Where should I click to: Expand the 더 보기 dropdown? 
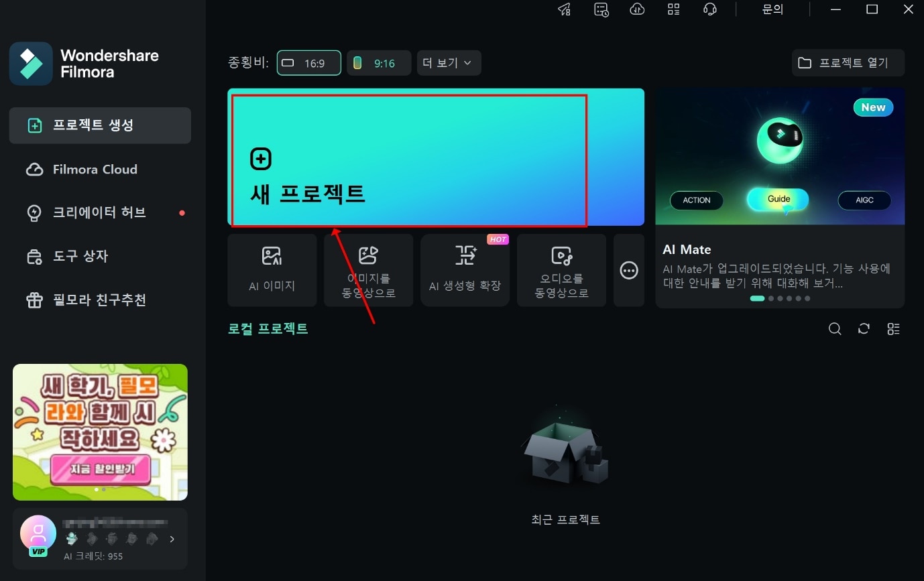[x=449, y=63]
